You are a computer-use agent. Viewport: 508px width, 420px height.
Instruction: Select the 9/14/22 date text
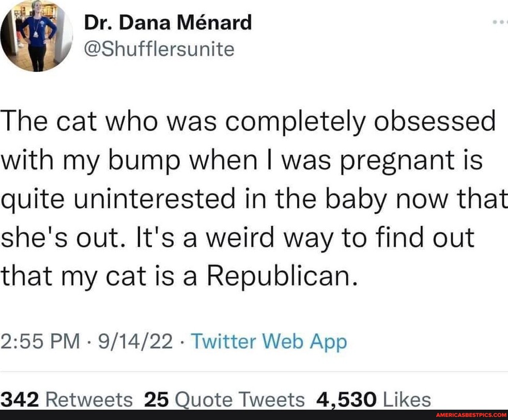click(x=135, y=341)
